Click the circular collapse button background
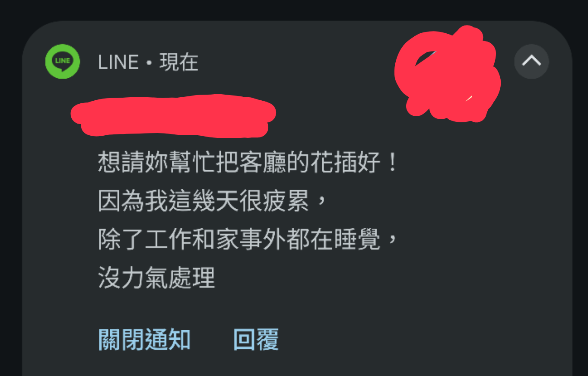Screen dimensions: 588x376 pyautogui.click(x=531, y=61)
